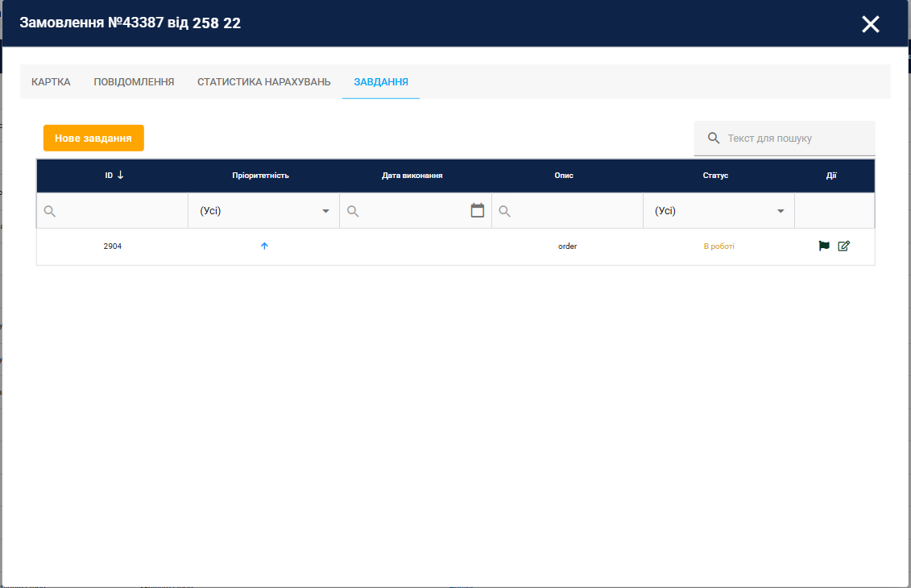Click the "В роботі" status in row
Image resolution: width=911 pixels, height=588 pixels.
[x=718, y=246]
